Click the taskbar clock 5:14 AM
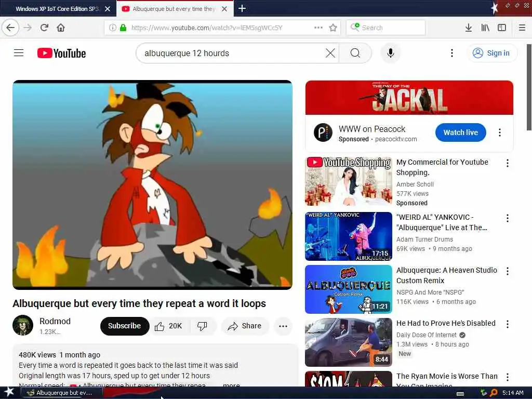This screenshot has height=399, width=532. pos(513,393)
